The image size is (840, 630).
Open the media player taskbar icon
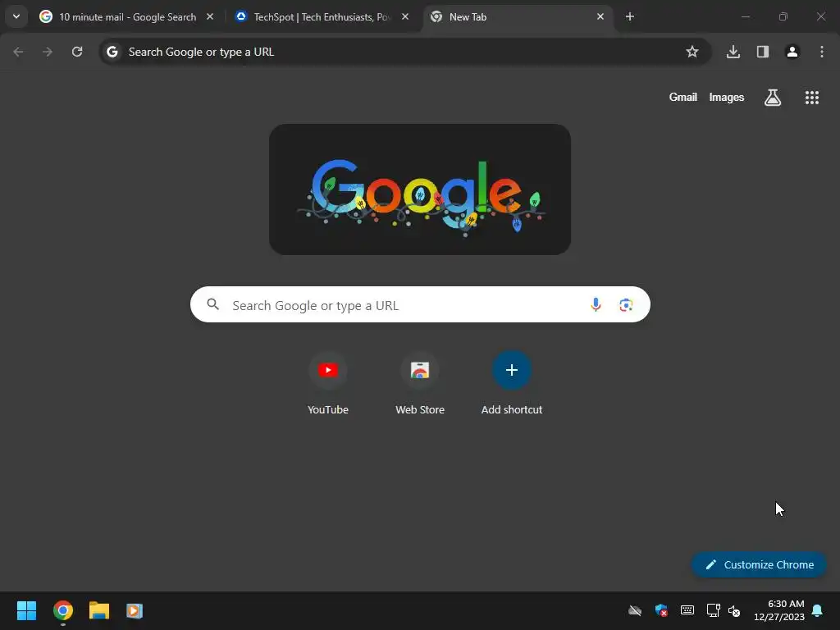point(135,610)
